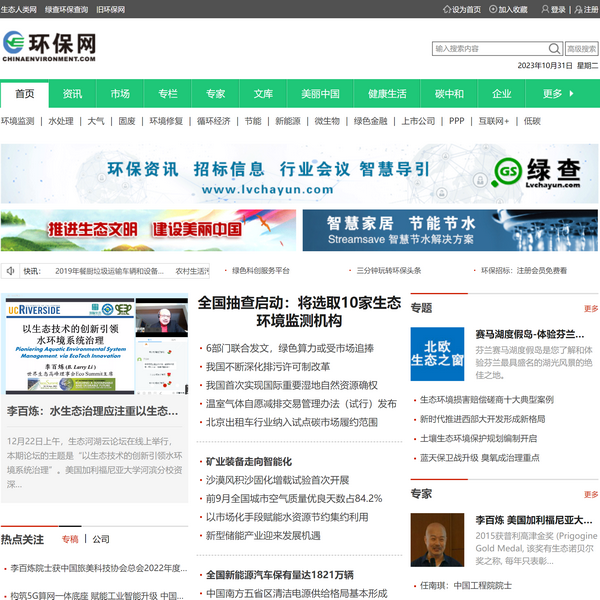The height and width of the screenshot is (600, 600).
Task: Click the magnifier search icon
Action: point(554,48)
